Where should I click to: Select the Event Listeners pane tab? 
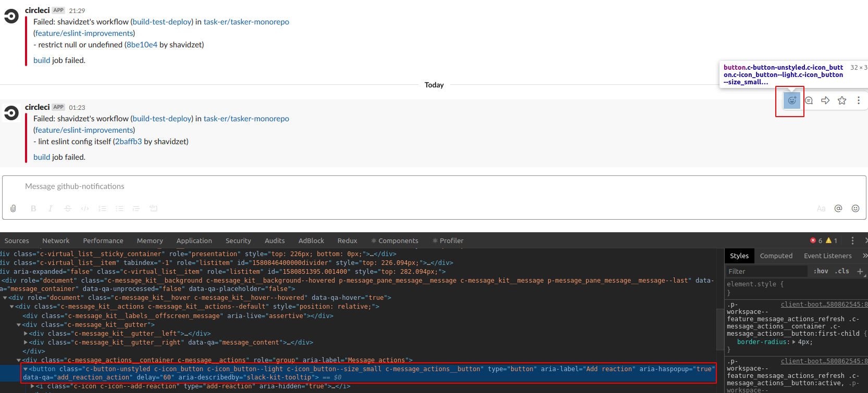click(828, 256)
